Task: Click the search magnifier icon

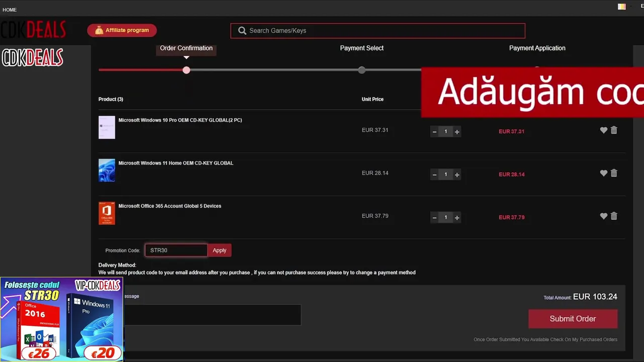Action: point(242,31)
